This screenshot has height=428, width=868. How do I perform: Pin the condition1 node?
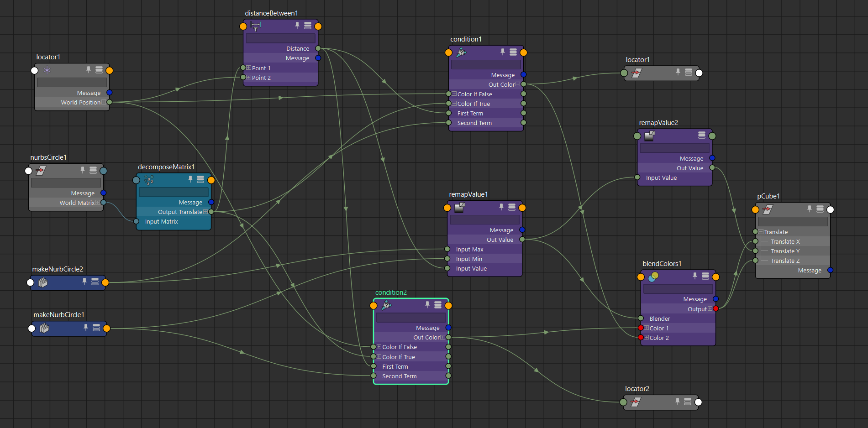point(503,52)
